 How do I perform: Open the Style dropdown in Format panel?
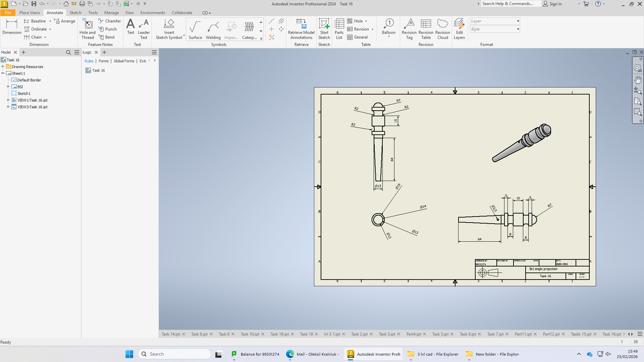[x=495, y=29]
